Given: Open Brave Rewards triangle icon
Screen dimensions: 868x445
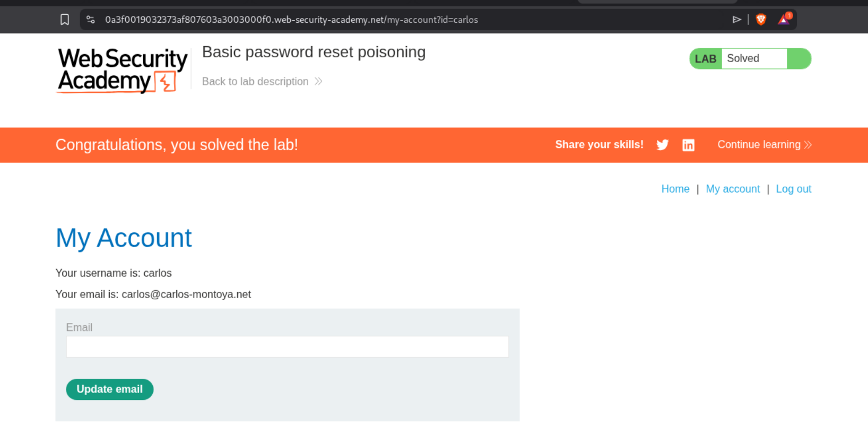Looking at the screenshot, I should (x=784, y=20).
